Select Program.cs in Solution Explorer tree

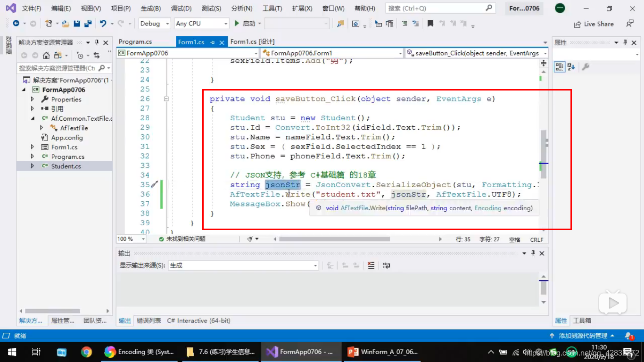(x=68, y=156)
